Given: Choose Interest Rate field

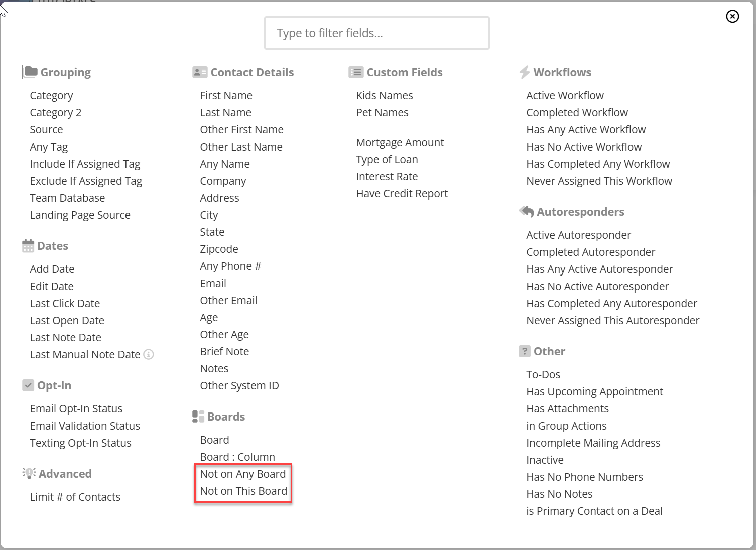Looking at the screenshot, I should pyautogui.click(x=387, y=177).
